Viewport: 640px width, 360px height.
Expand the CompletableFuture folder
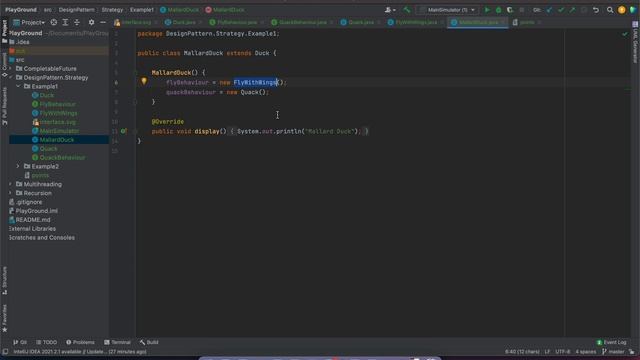pos(11,69)
